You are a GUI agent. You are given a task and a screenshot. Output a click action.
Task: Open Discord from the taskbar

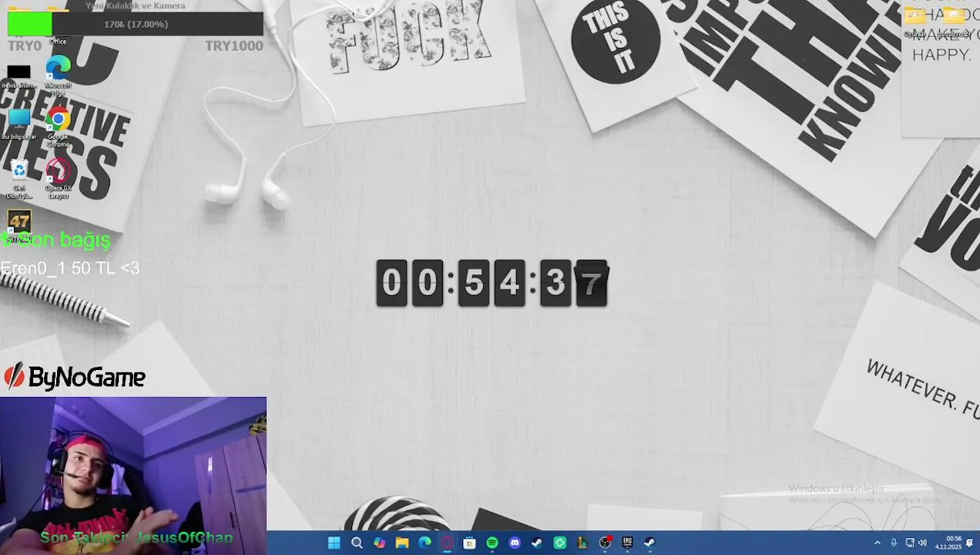coord(515,543)
